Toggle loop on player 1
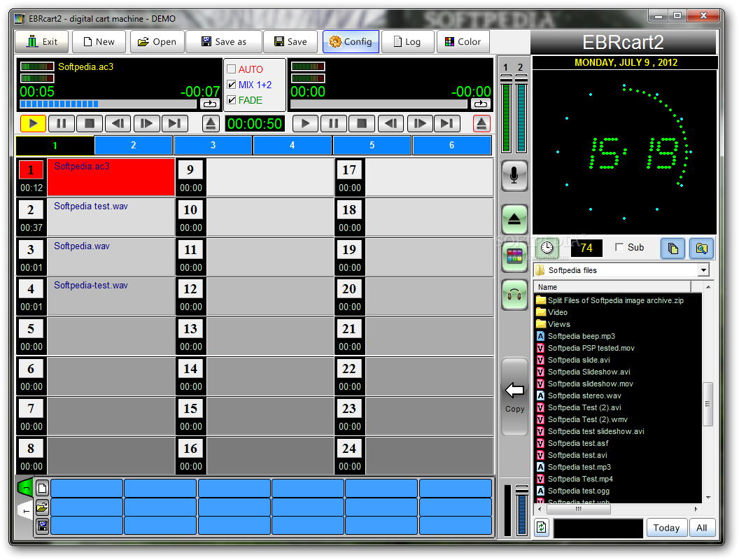 [x=210, y=104]
